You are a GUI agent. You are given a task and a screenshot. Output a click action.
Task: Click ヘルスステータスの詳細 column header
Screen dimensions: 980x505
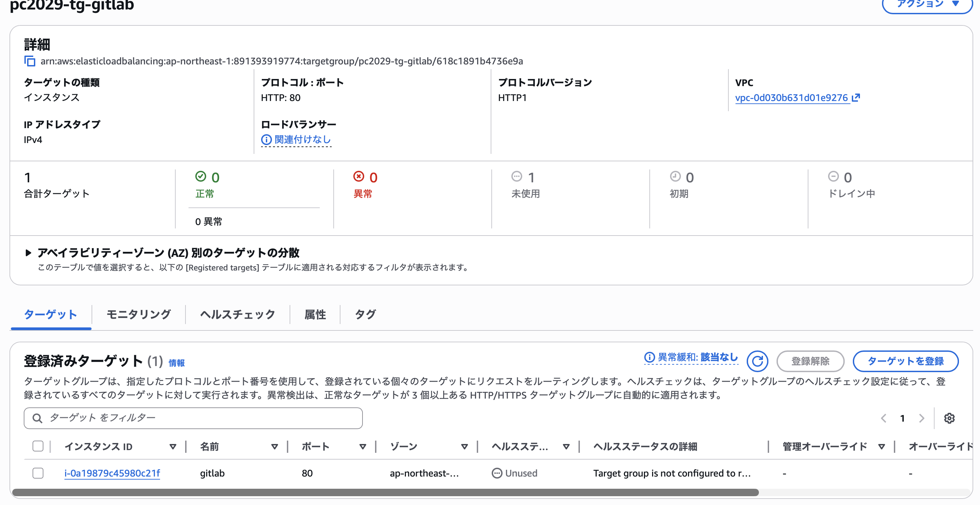(645, 447)
